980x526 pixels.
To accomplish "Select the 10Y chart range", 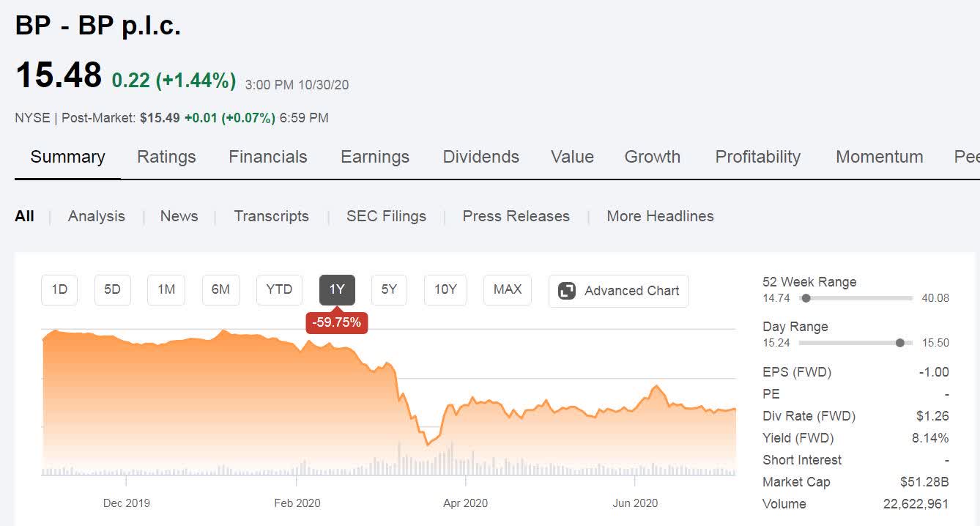I will pos(446,289).
